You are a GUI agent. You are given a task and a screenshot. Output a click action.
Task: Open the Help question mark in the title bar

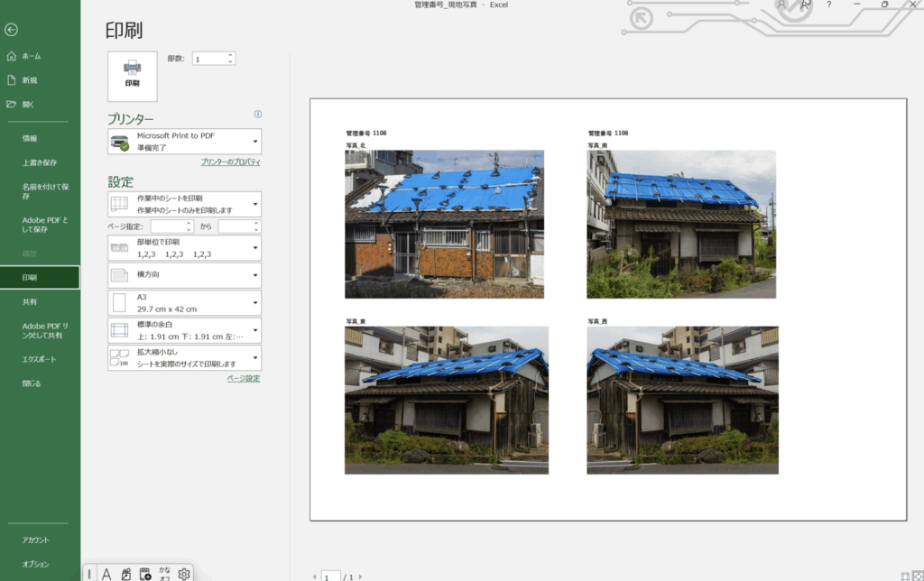click(x=828, y=5)
